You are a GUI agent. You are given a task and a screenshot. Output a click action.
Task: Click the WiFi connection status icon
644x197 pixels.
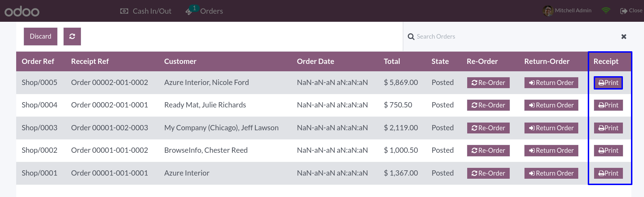[606, 11]
